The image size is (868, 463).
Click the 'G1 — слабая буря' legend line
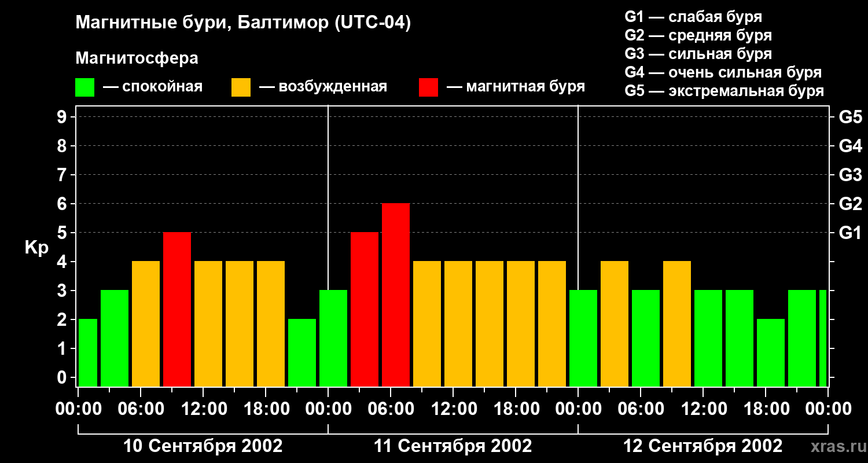[693, 17]
